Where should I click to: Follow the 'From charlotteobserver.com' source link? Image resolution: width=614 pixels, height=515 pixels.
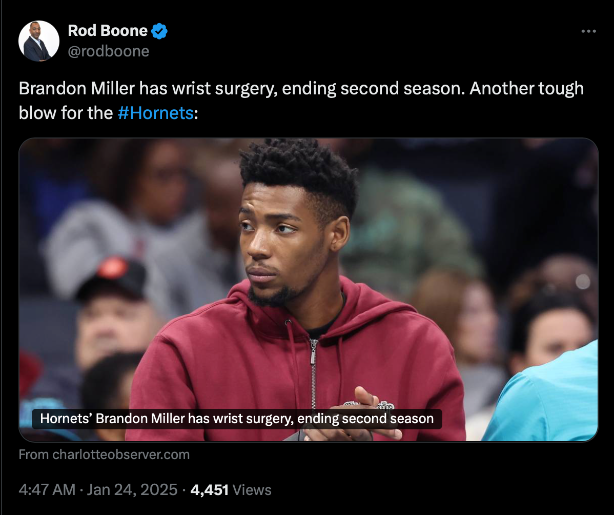[104, 454]
